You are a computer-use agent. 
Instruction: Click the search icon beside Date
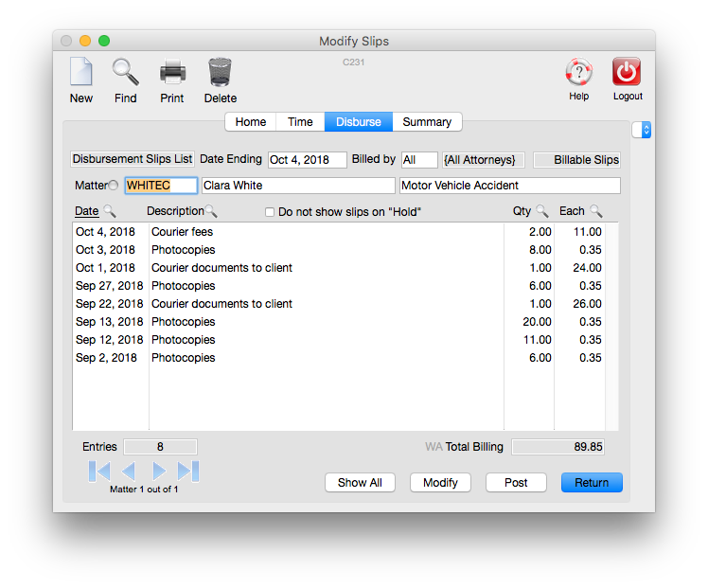(110, 211)
